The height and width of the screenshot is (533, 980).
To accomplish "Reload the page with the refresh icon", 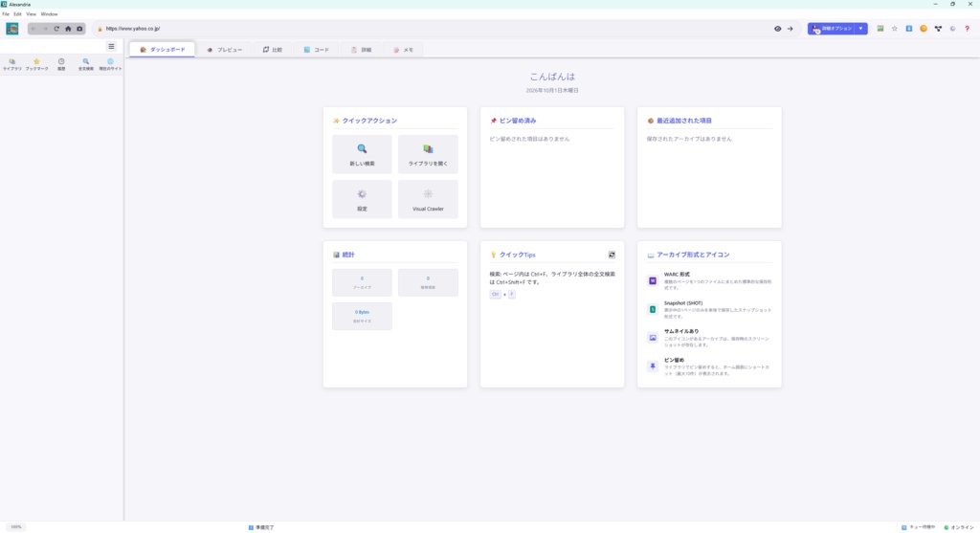I will tap(56, 29).
